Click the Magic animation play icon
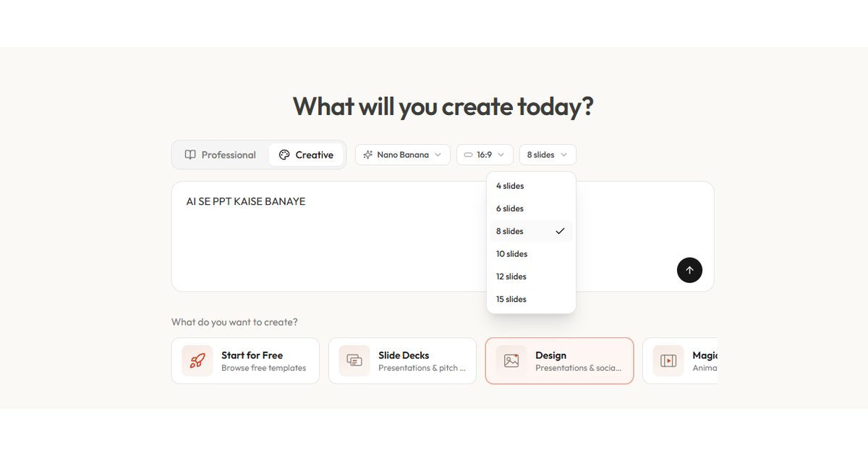Viewport: 868px width, 456px height. click(668, 360)
